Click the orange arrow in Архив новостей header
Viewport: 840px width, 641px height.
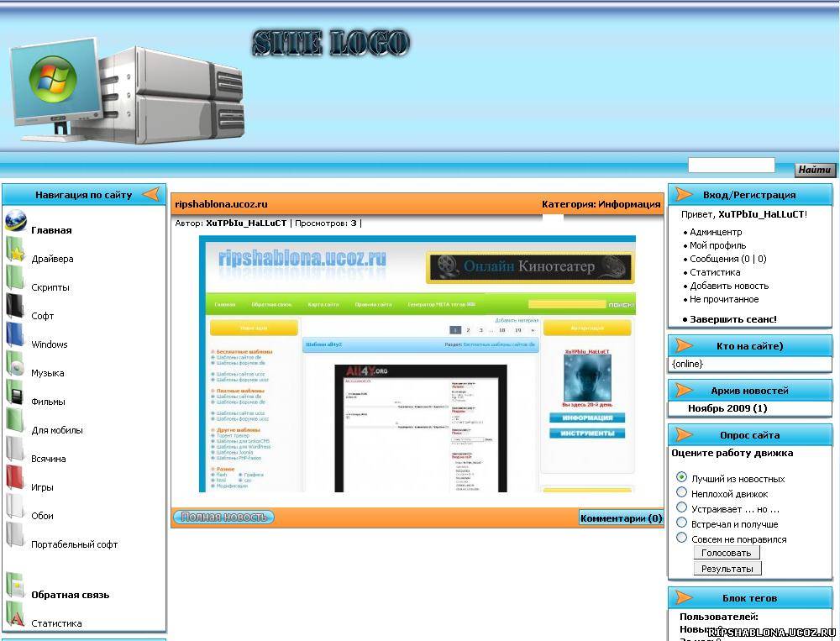point(684,390)
